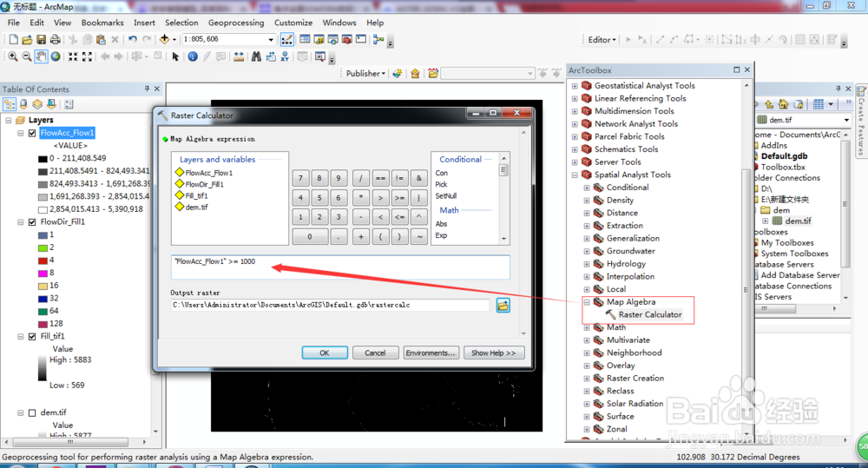The width and height of the screenshot is (868, 468).
Task: Open the Windows menu
Action: click(x=339, y=23)
